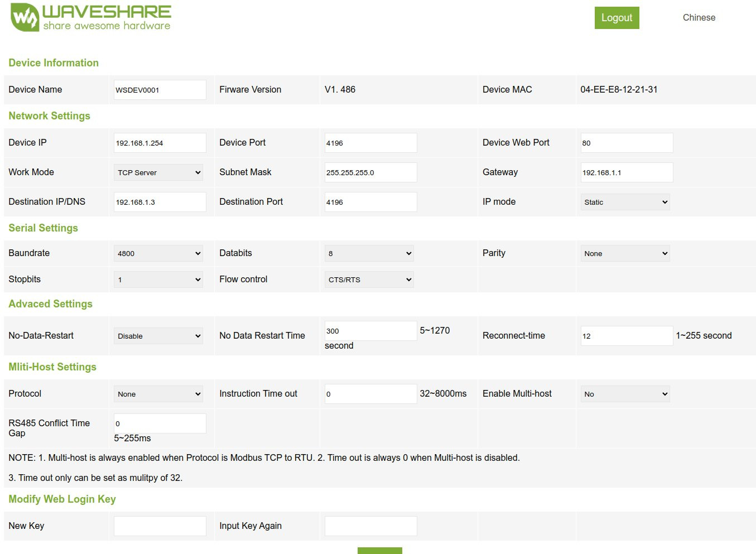Screen dimensions: 756x554
Task: Click into the Gateway field
Action: pyautogui.click(x=627, y=172)
